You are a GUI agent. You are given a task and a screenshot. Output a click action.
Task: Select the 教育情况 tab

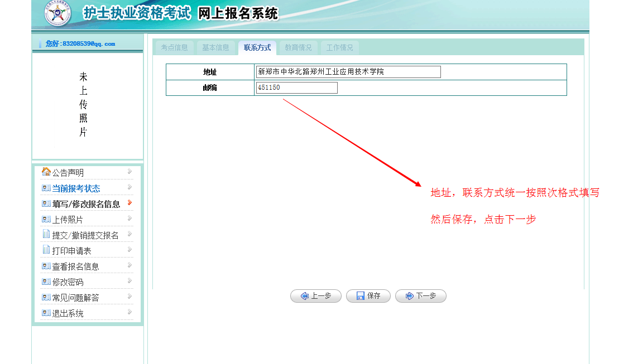(298, 48)
